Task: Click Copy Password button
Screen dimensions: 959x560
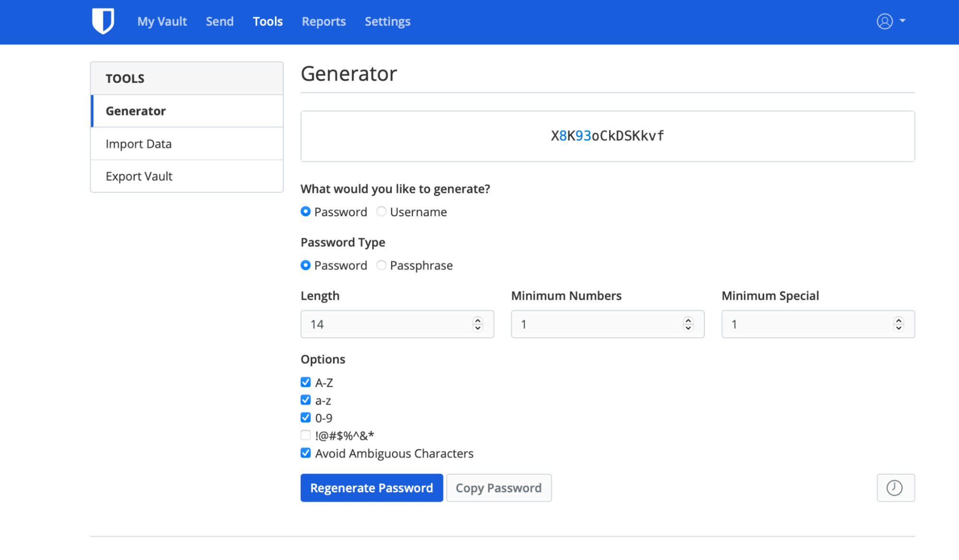Action: point(498,488)
